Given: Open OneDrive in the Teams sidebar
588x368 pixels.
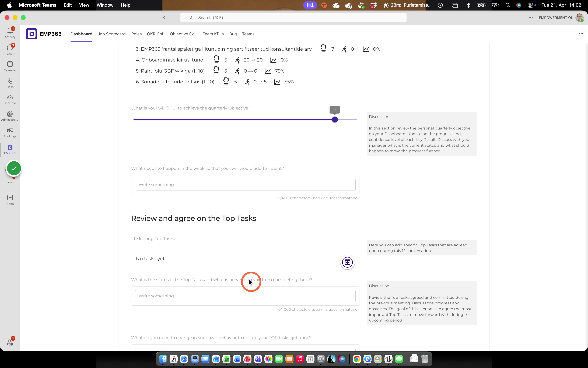Looking at the screenshot, I should click(x=10, y=99).
